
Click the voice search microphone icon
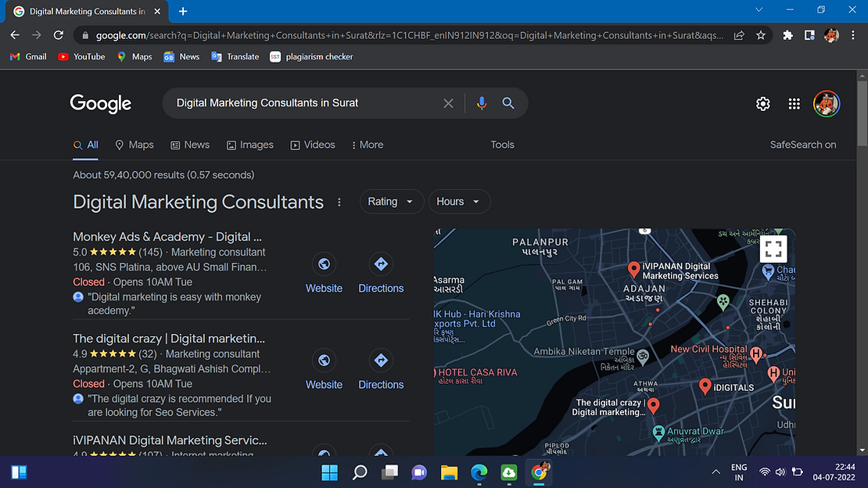[482, 103]
